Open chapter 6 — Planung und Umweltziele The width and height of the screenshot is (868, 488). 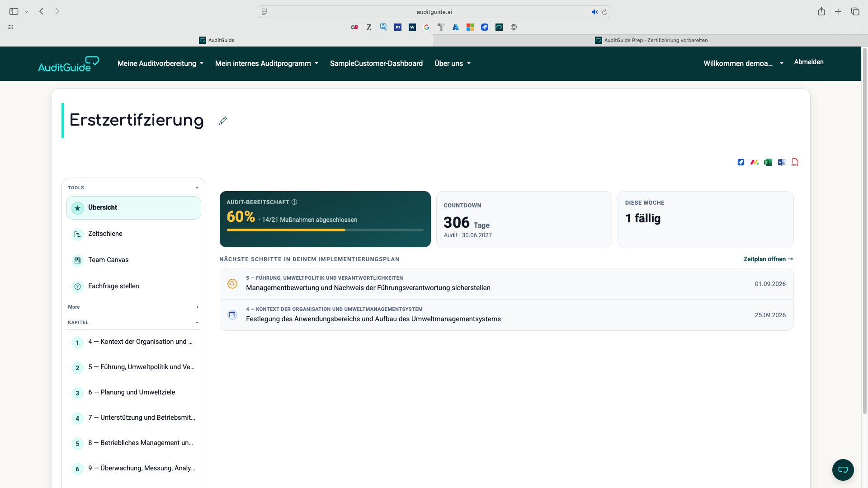(x=134, y=393)
